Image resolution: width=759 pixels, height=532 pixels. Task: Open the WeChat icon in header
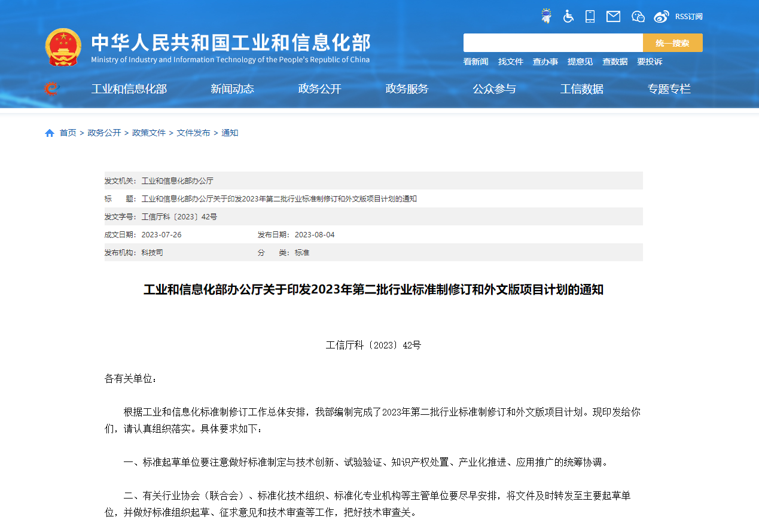tap(638, 16)
